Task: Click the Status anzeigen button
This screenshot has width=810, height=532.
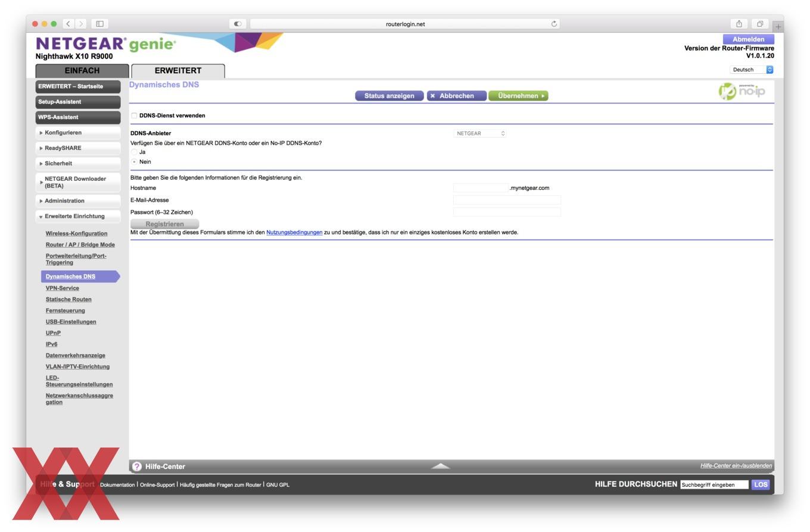Action: point(390,96)
